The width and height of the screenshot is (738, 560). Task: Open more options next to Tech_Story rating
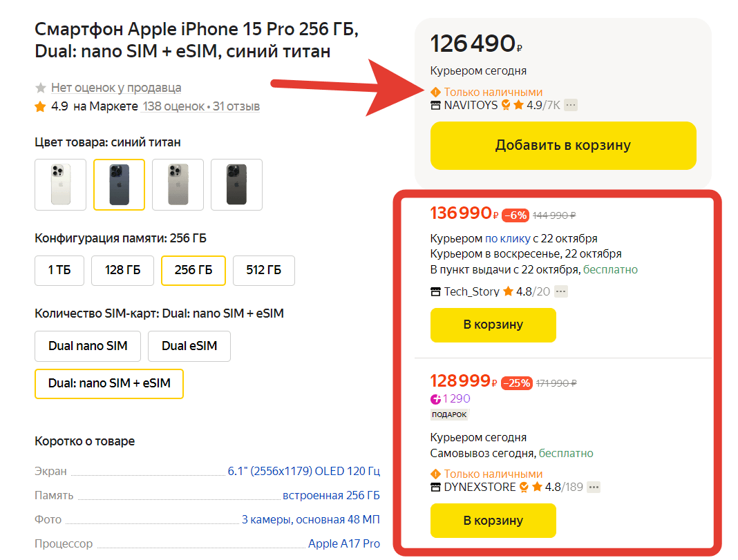[x=561, y=291]
